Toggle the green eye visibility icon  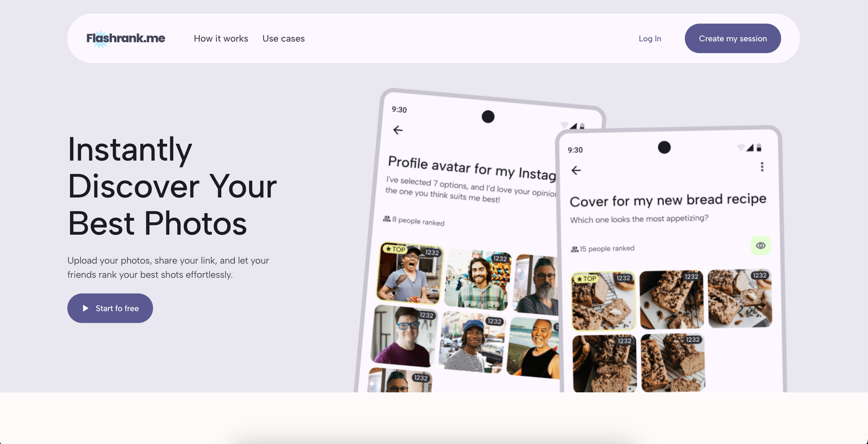[760, 245]
